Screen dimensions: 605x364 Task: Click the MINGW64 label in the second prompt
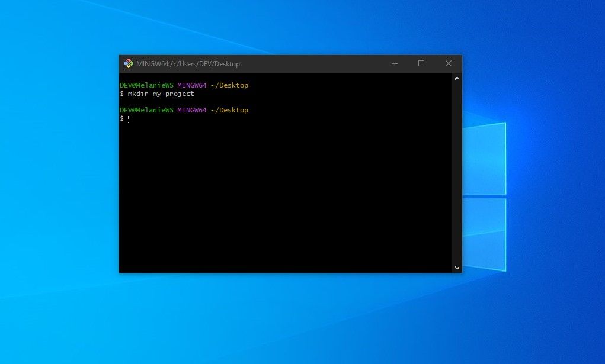tap(191, 109)
